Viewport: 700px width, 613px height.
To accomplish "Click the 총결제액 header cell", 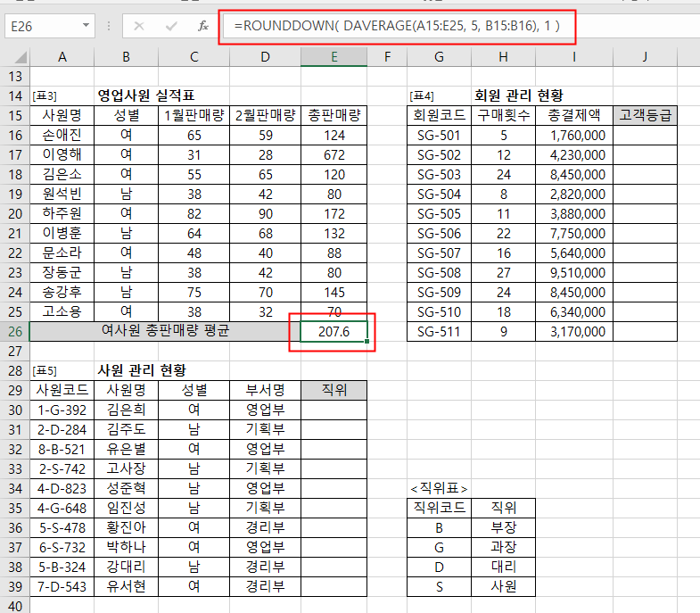I will (x=574, y=115).
